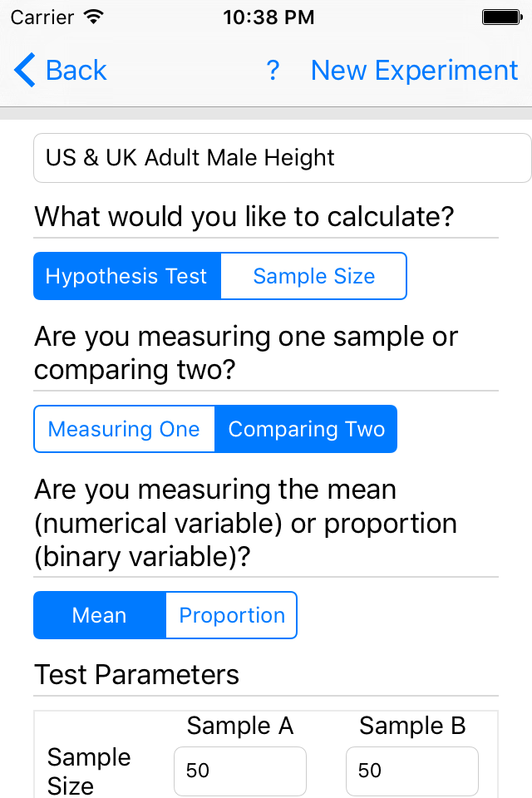Select Hypothesis Test calculation mode

pyautogui.click(x=126, y=276)
